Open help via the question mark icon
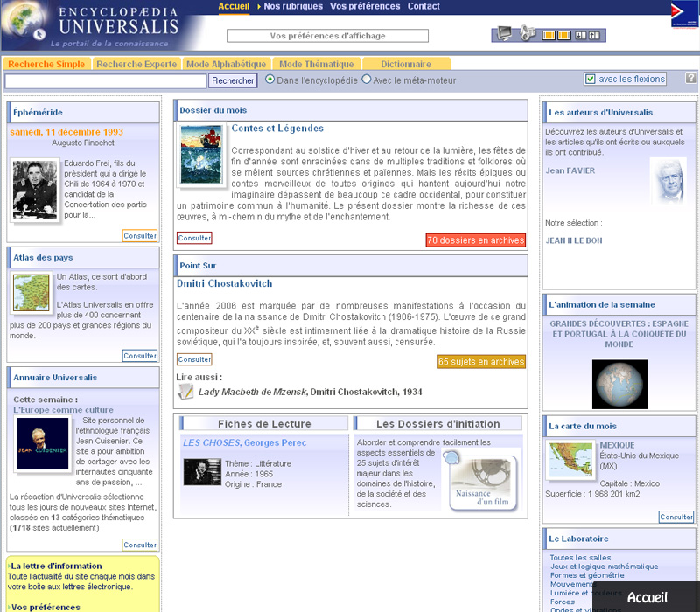 coord(690,79)
